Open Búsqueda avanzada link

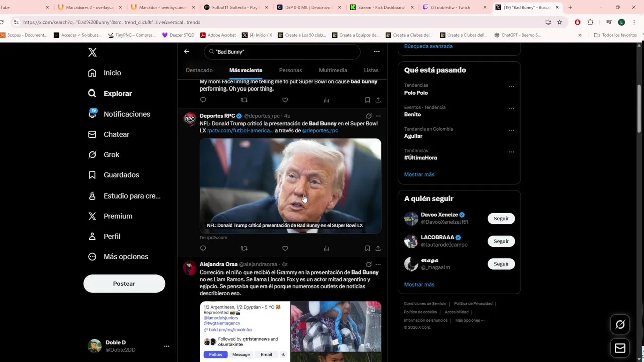point(428,46)
